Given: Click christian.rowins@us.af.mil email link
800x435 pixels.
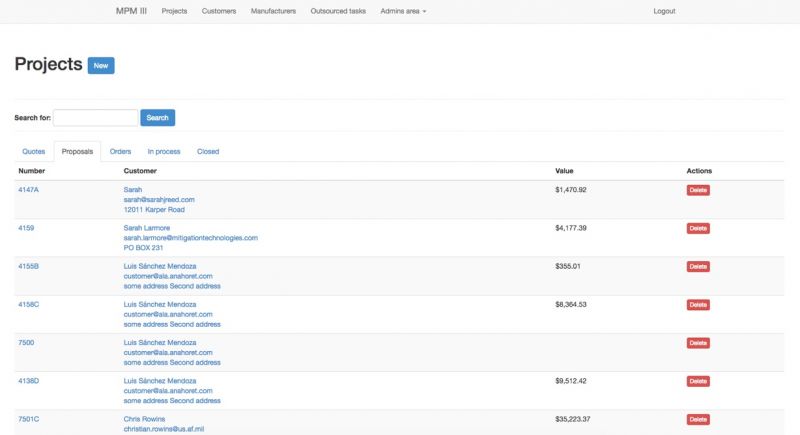Looking at the screenshot, I should [164, 429].
